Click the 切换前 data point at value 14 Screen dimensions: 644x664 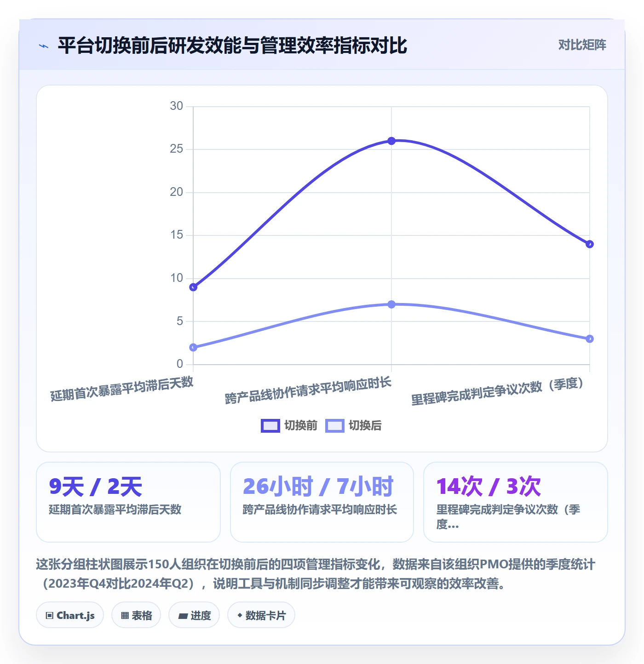click(x=590, y=244)
